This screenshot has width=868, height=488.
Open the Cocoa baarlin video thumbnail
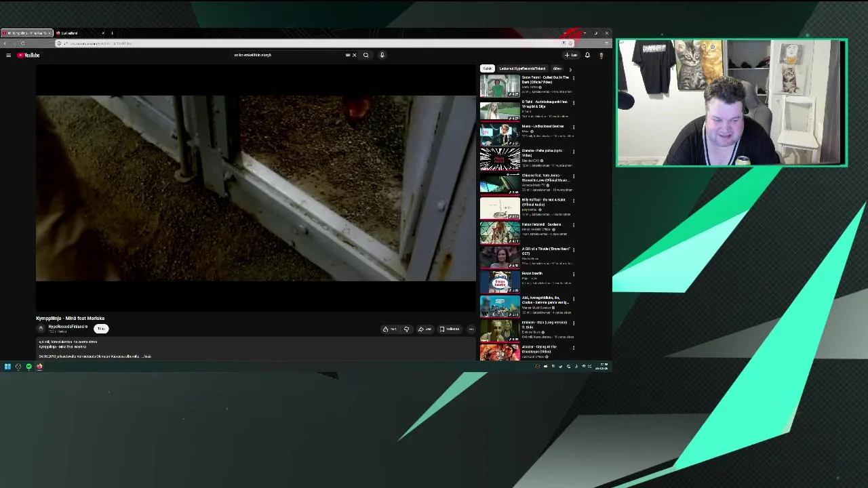point(500,281)
